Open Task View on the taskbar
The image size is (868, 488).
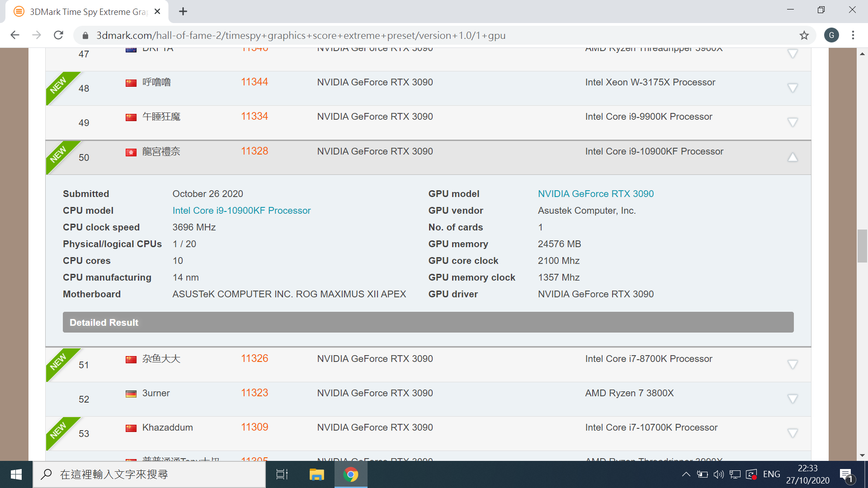click(x=282, y=474)
